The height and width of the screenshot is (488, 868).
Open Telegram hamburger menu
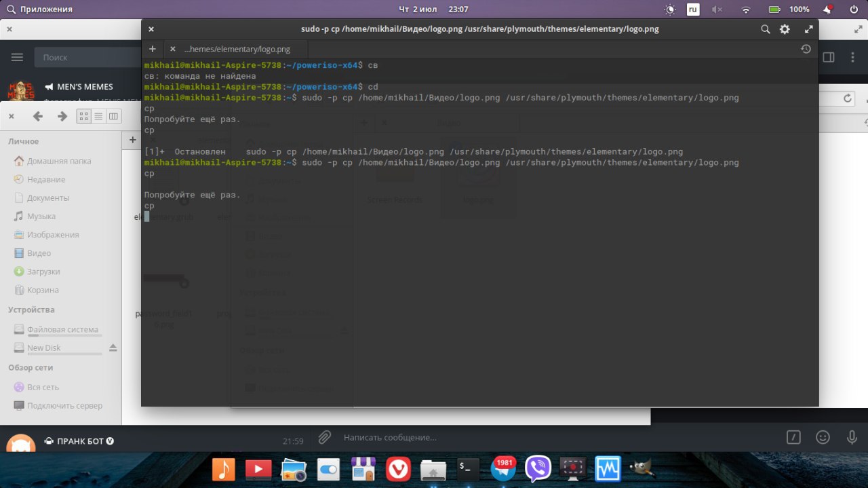tap(17, 57)
